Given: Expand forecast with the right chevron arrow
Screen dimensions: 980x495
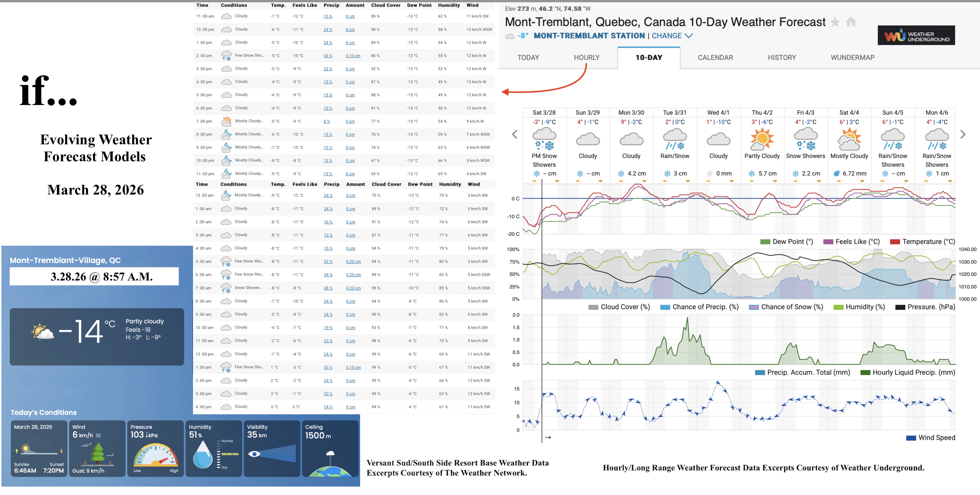Looking at the screenshot, I should (x=962, y=134).
